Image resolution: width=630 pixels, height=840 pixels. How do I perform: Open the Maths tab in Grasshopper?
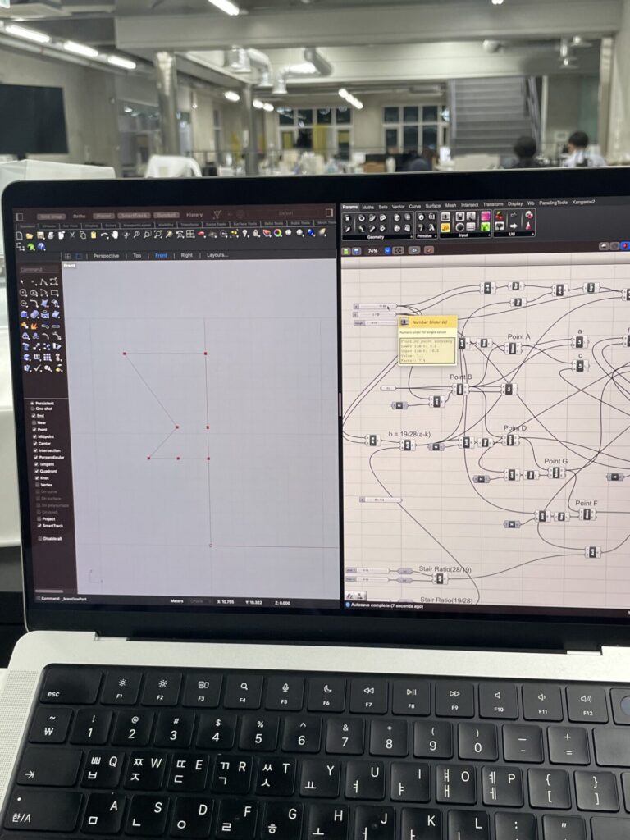(x=368, y=205)
